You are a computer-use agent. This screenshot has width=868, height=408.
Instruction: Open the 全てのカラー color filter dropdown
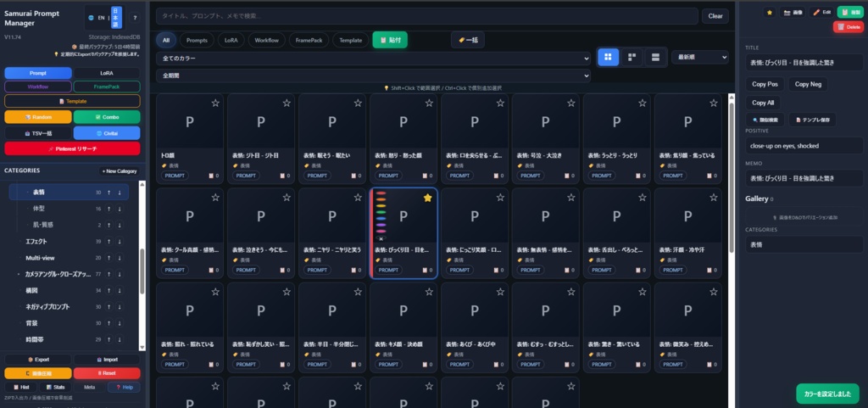pos(373,59)
